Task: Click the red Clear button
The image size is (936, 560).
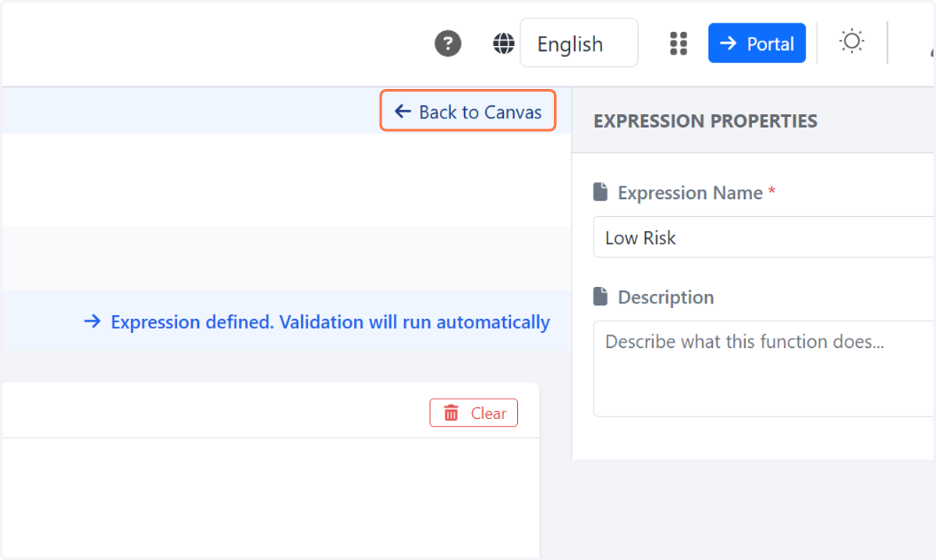Action: point(473,413)
